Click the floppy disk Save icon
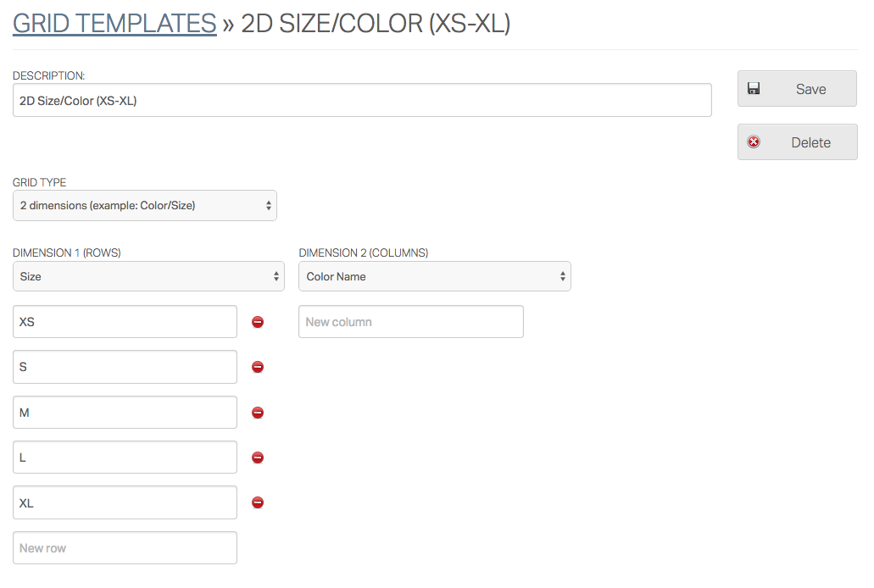The height and width of the screenshot is (588, 874). [x=754, y=87]
